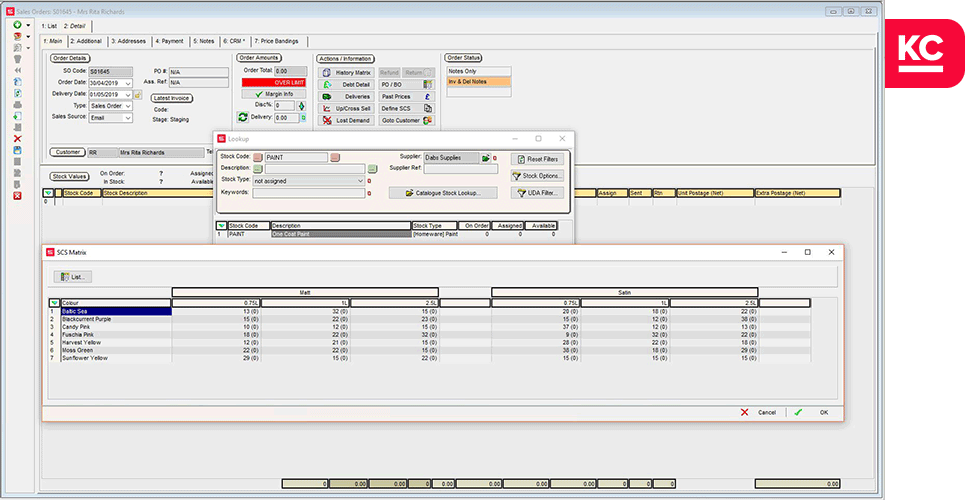Viewport: 965px width, 500px height.
Task: Click the Lost Demand button
Action: (x=346, y=121)
